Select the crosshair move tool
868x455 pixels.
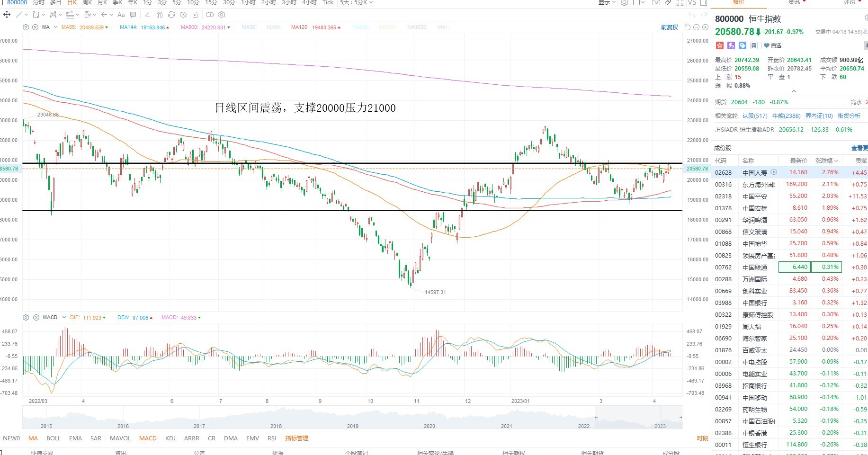pyautogui.click(x=7, y=15)
